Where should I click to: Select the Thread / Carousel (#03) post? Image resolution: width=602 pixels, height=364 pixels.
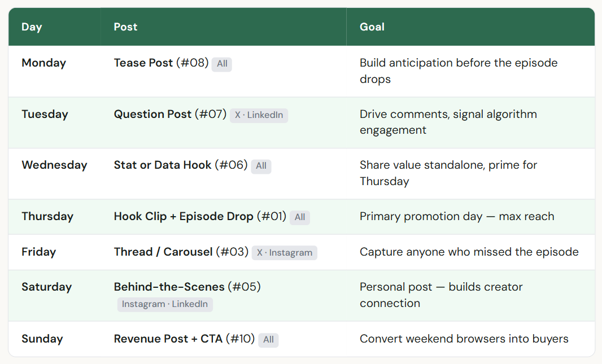[x=181, y=252]
